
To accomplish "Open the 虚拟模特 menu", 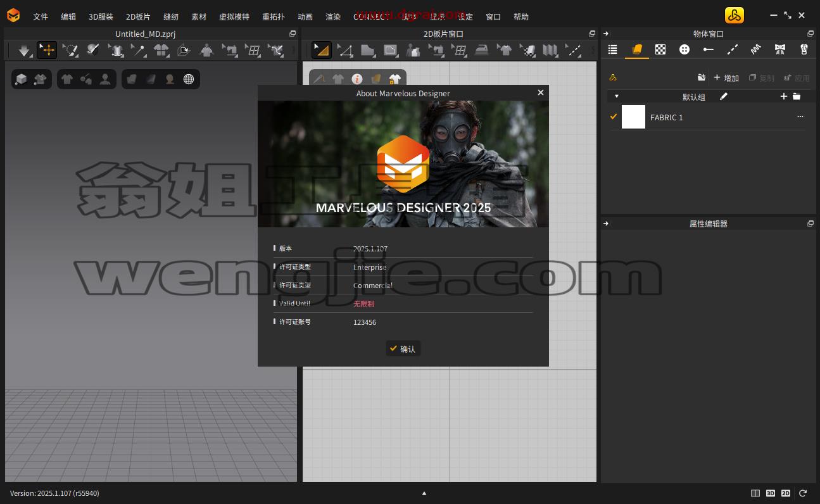I will pos(234,16).
